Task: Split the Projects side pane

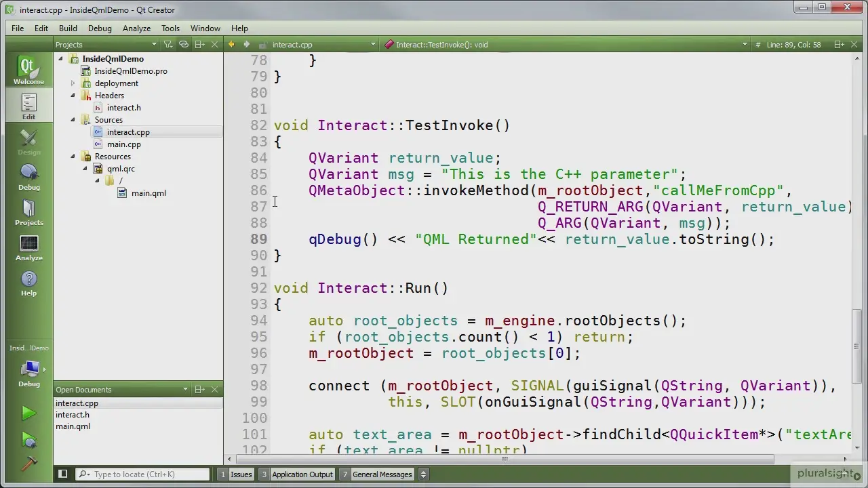Action: point(200,45)
